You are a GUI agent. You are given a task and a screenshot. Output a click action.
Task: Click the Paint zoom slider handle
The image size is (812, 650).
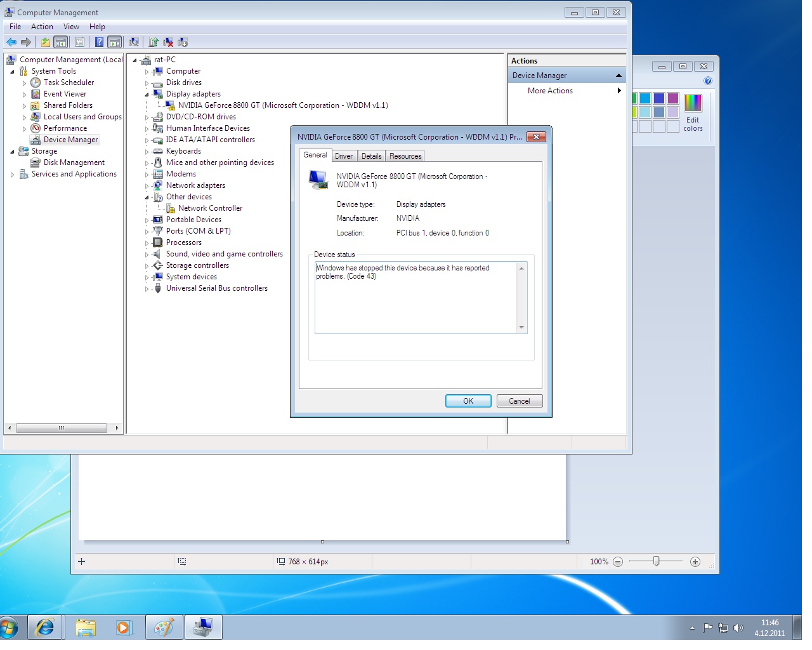coord(657,561)
